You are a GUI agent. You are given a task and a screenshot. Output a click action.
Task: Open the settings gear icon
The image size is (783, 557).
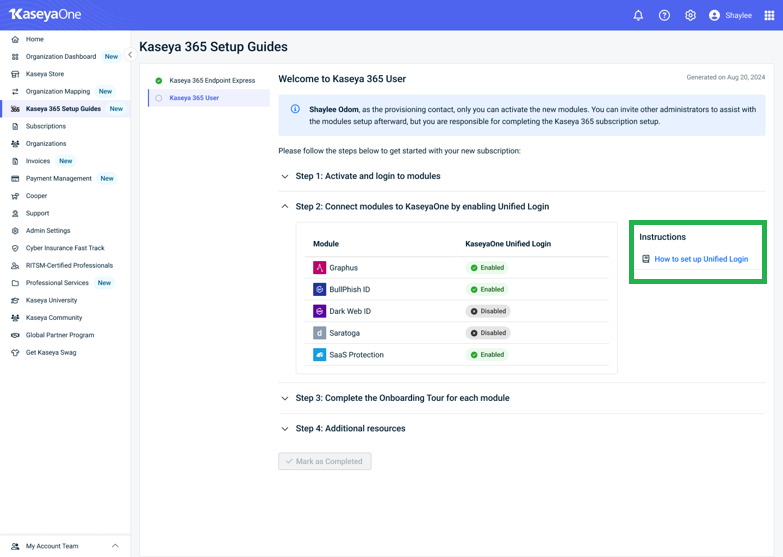tap(690, 15)
